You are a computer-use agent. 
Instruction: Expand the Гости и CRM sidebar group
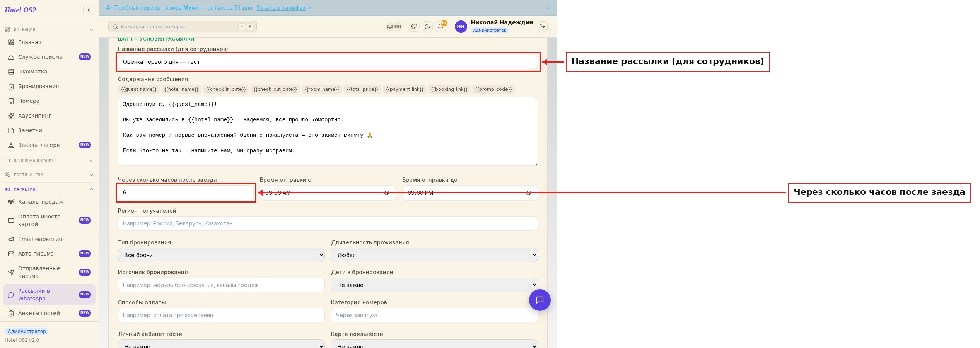click(49, 175)
